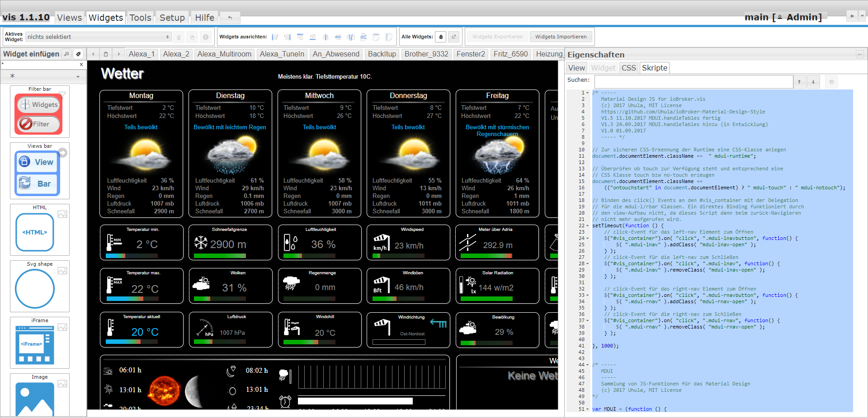Collapse the code fold at line 22
The height and width of the screenshot is (418, 868).
click(x=587, y=226)
